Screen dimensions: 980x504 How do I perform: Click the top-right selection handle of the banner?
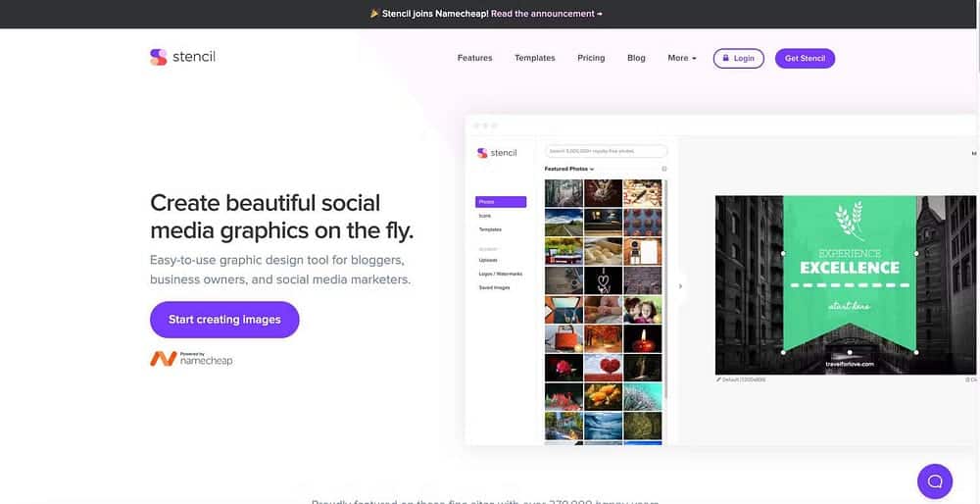(x=916, y=253)
